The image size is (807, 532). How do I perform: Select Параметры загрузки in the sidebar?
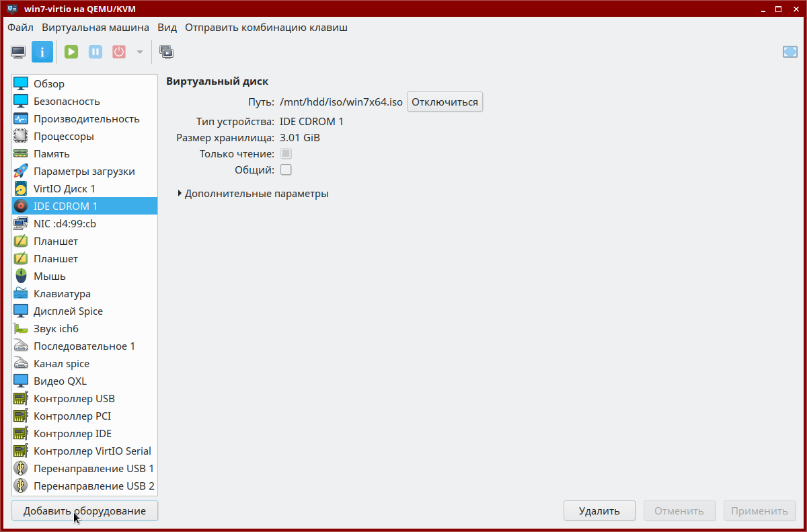point(84,172)
